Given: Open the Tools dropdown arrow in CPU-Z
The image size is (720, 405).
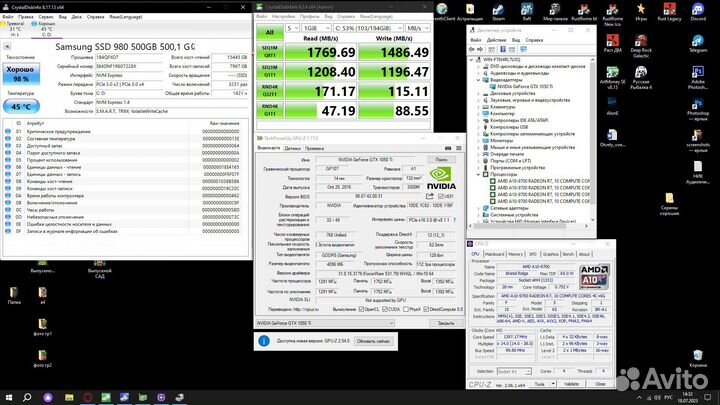Looking at the screenshot, I should coord(553,384).
